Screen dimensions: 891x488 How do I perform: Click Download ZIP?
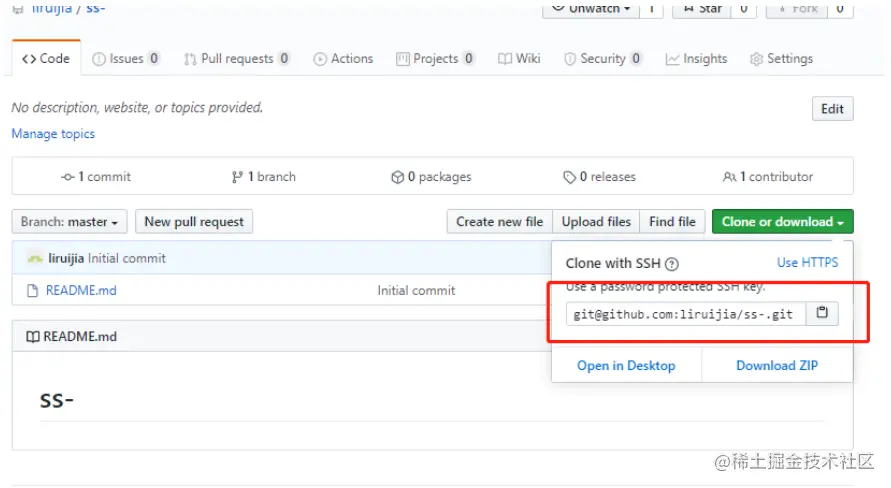coord(777,365)
